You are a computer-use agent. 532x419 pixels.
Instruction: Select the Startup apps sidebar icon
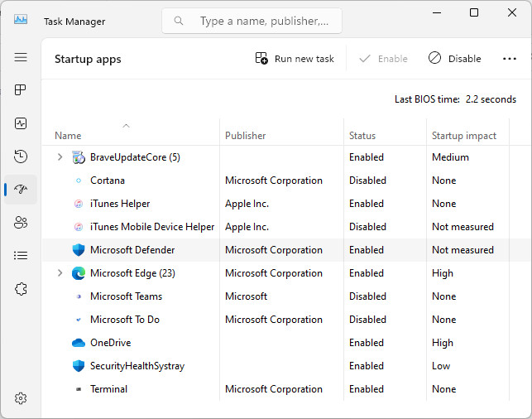pos(21,189)
